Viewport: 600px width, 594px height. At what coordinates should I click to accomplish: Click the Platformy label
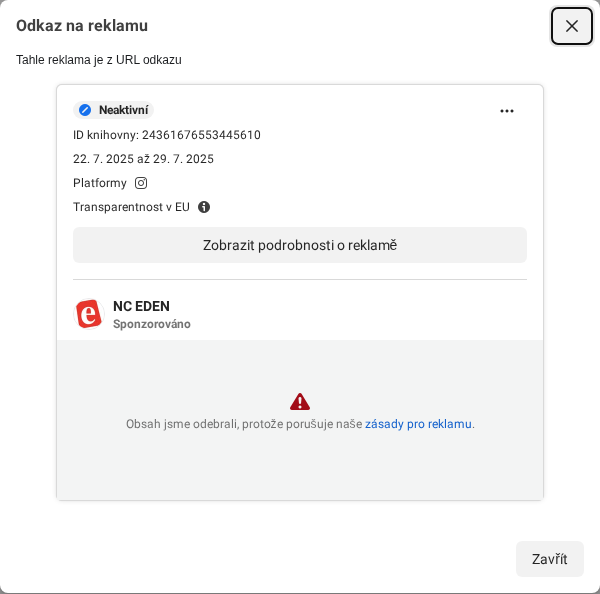pyautogui.click(x=100, y=183)
